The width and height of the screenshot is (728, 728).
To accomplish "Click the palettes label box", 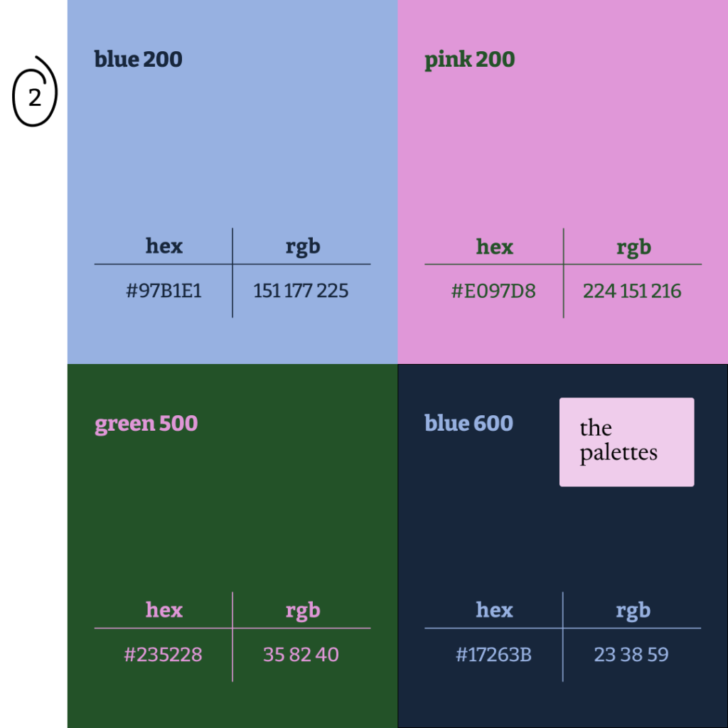I will pyautogui.click(x=627, y=442).
